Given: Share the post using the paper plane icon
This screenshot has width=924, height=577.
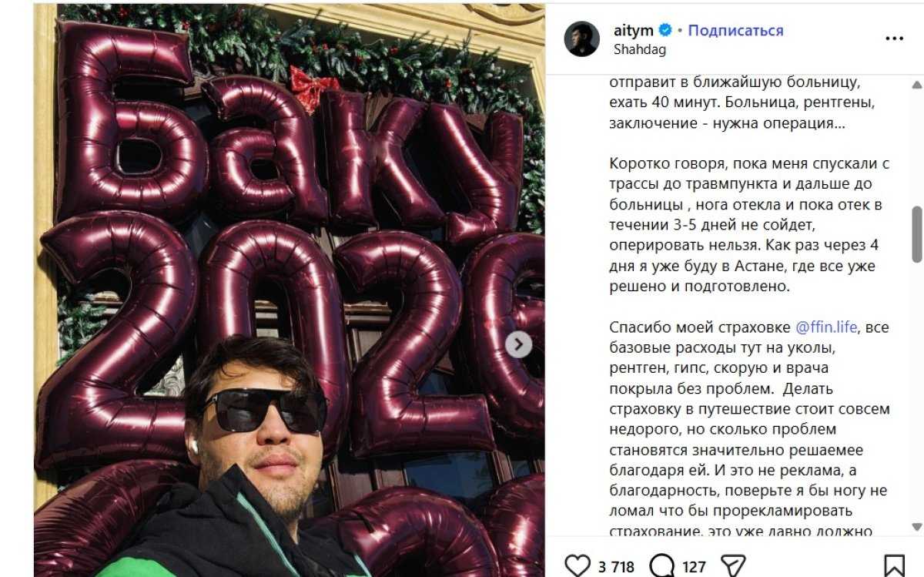Looking at the screenshot, I should click(734, 566).
